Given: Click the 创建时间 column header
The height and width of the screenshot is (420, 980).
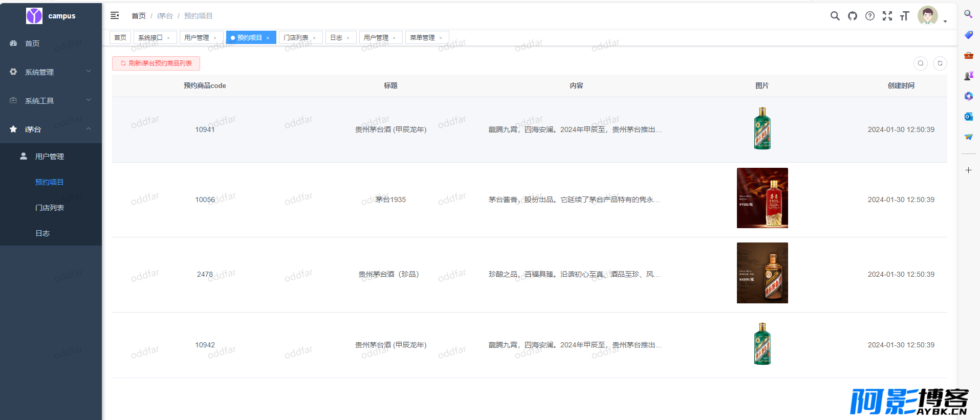Looking at the screenshot, I should 901,85.
